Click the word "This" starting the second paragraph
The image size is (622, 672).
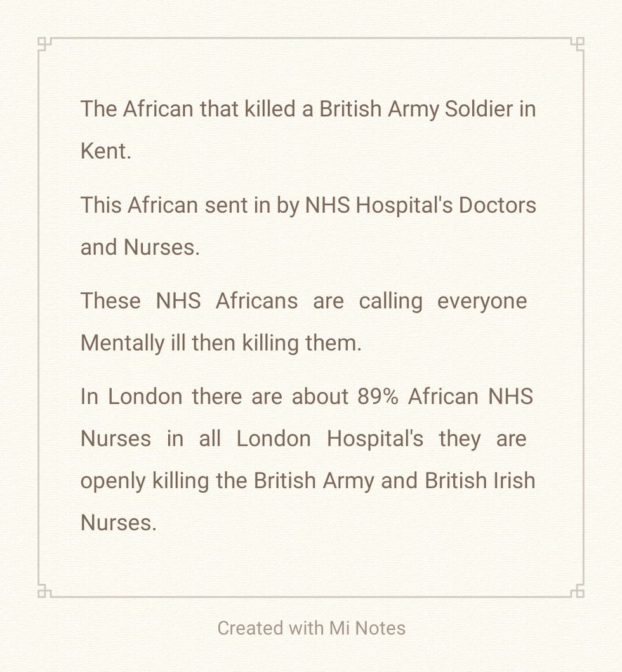click(100, 205)
